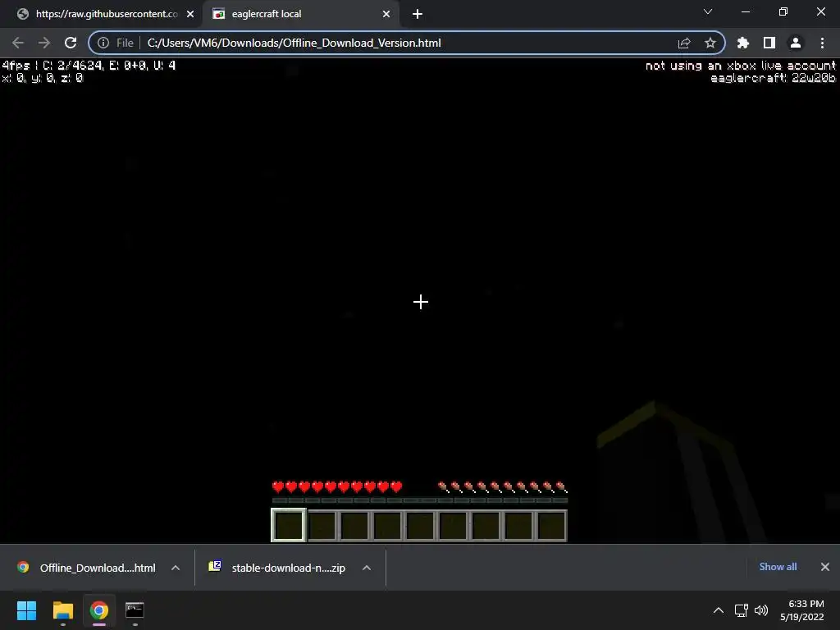Open the volume tray icon
Screen dimensions: 840x630
761,610
